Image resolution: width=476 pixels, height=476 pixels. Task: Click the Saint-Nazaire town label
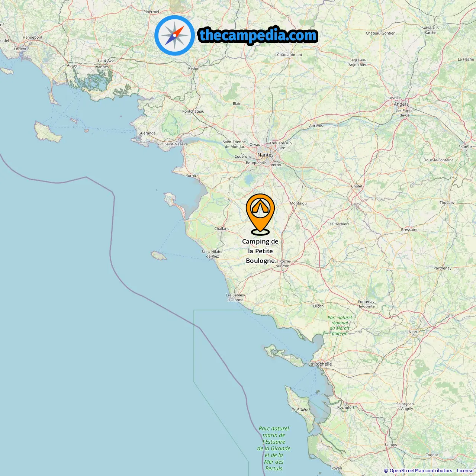click(x=176, y=144)
